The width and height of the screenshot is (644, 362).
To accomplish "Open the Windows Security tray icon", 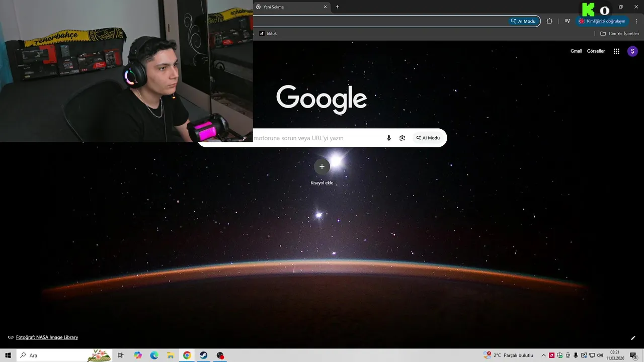I will point(559,355).
